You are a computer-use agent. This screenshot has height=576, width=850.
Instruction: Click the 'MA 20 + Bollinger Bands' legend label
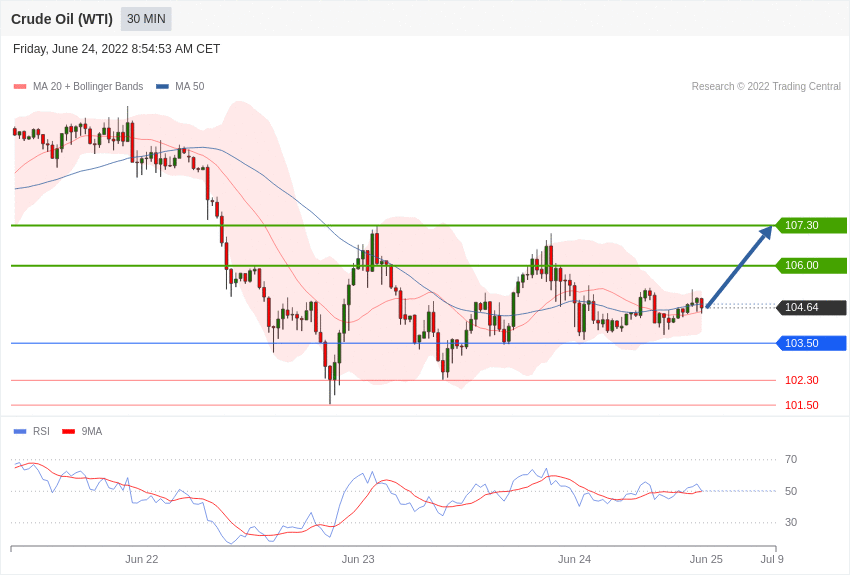(88, 86)
